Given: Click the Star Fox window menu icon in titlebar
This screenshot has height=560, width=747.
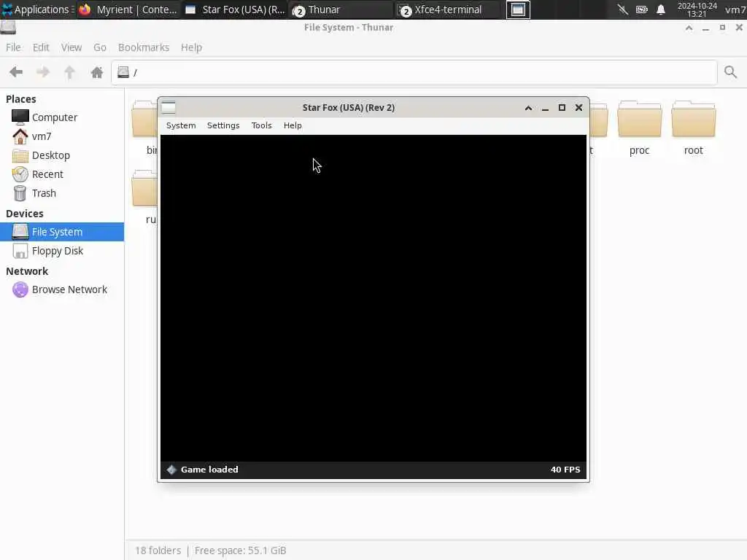Looking at the screenshot, I should (169, 108).
